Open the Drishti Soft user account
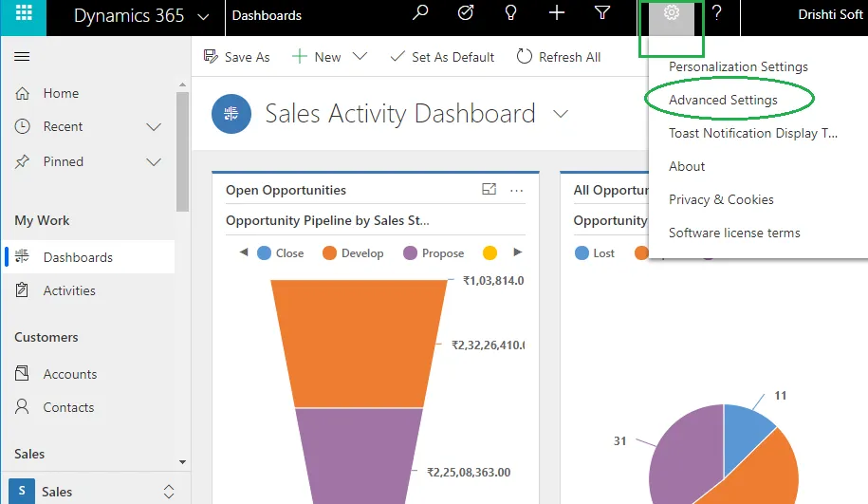This screenshot has width=868, height=504. pos(830,14)
